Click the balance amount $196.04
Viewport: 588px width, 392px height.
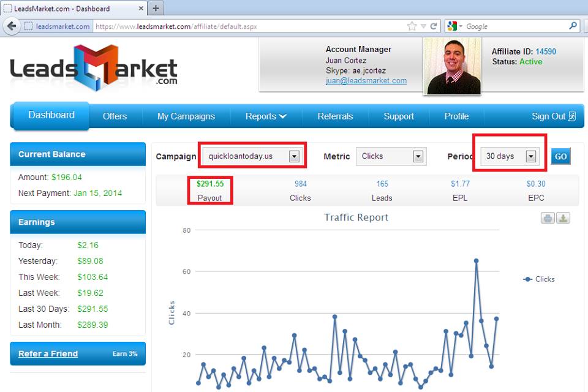[x=66, y=177]
